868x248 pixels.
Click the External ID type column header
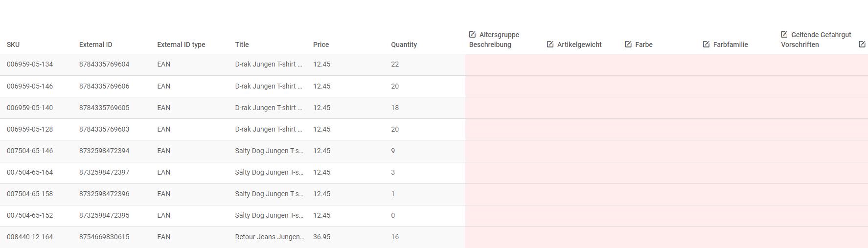(181, 45)
